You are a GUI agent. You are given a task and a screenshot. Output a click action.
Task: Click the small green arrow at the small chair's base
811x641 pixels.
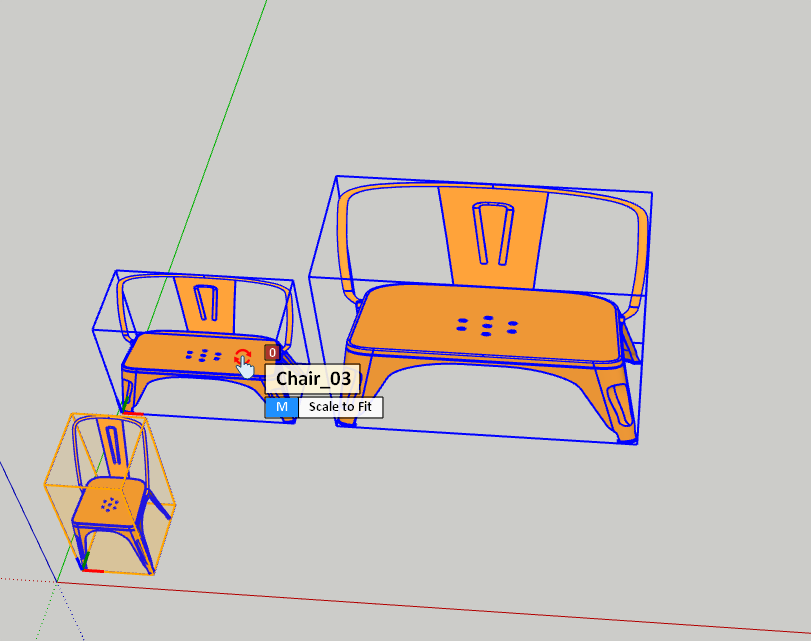coord(86,556)
